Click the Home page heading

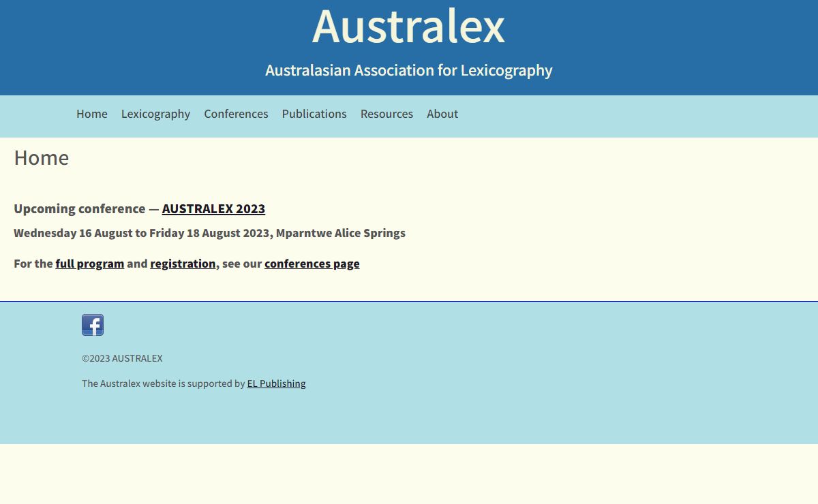point(42,158)
